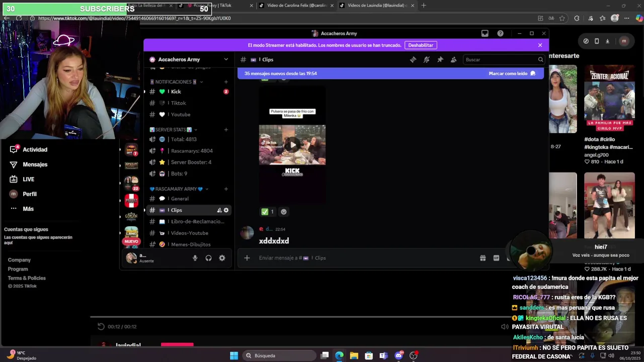The height and width of the screenshot is (362, 644).
Task: Open user settings gear beside headphones
Action: coord(222,258)
